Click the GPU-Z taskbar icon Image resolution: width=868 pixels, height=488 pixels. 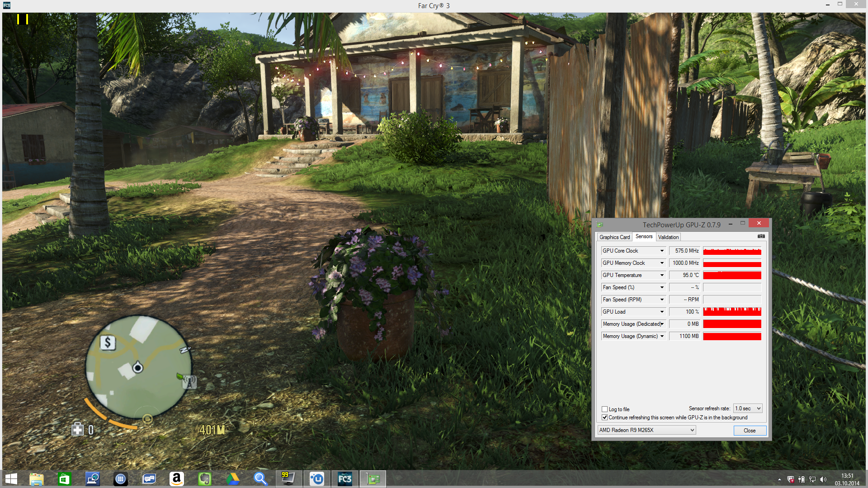tap(373, 479)
